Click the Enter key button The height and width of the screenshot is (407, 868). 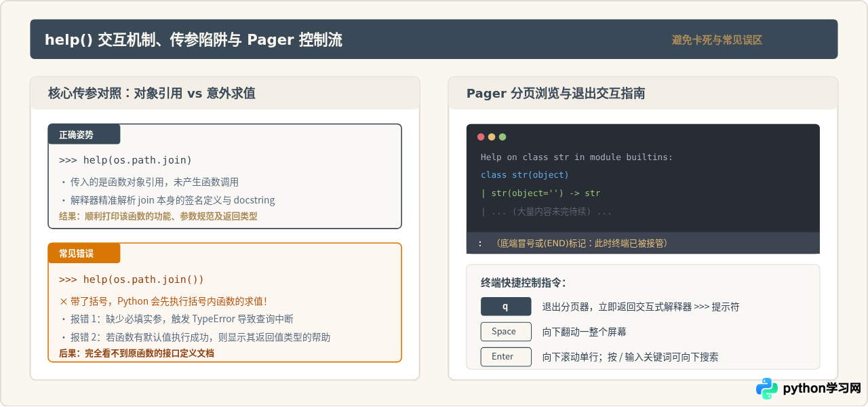click(506, 357)
